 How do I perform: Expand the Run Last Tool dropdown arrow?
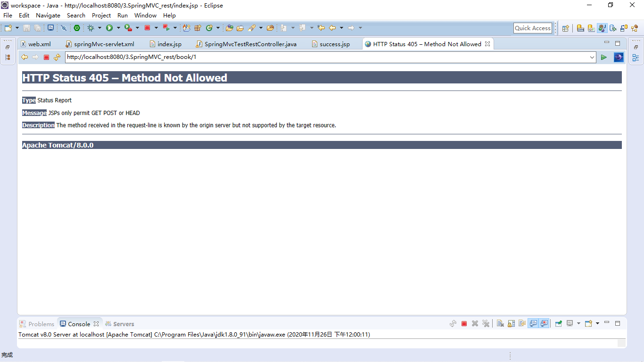137,28
